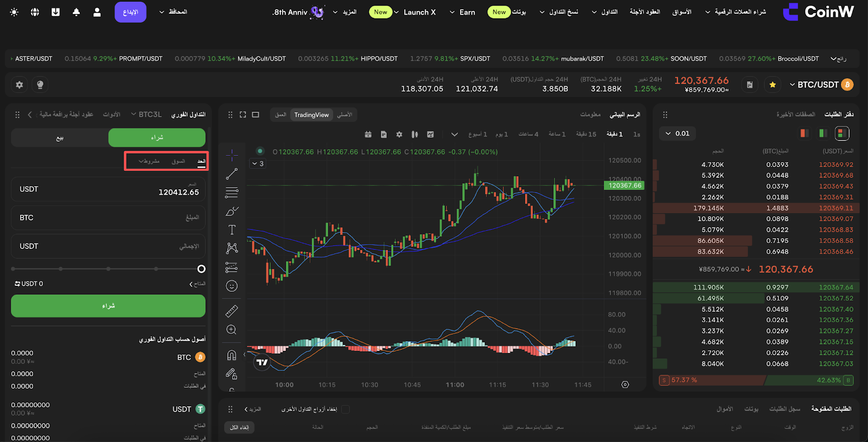Viewport: 868px width, 442px height.
Task: Expand the رائج trending ticker dropdown
Action: click(839, 59)
